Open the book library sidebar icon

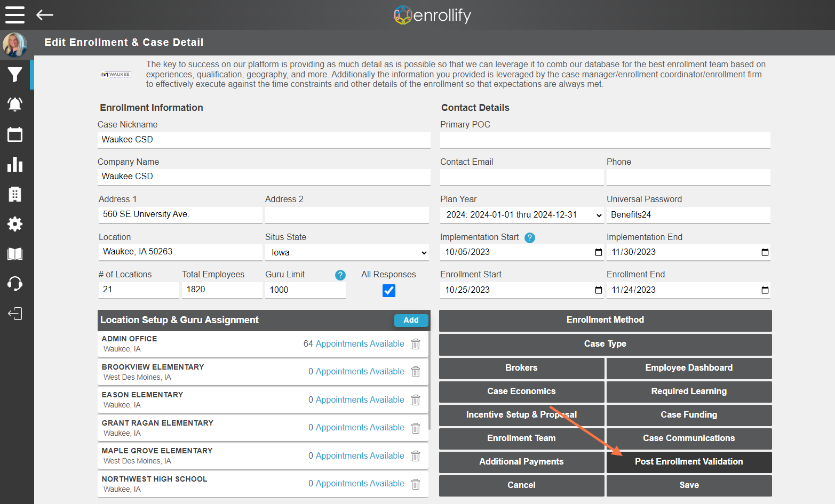tap(15, 254)
